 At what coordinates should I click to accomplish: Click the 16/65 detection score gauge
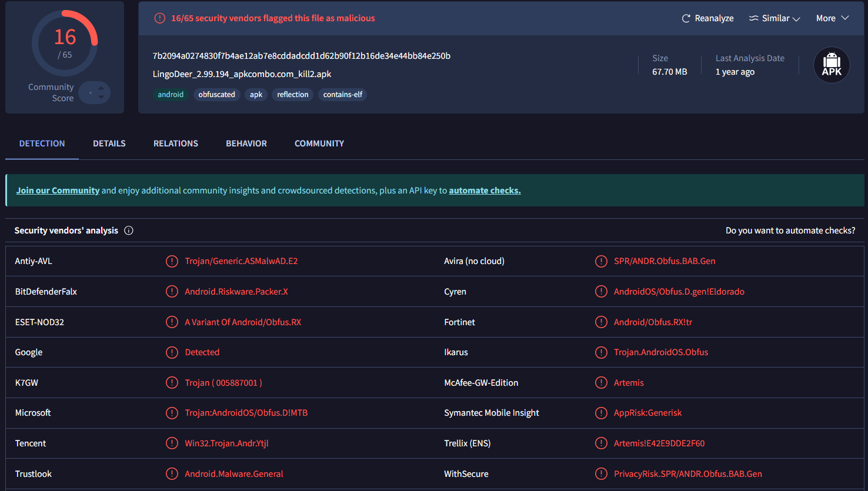(x=65, y=43)
